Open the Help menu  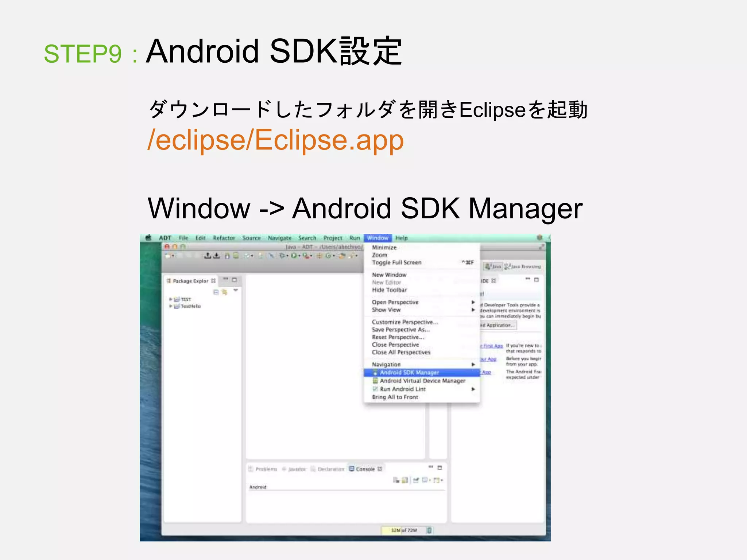401,238
